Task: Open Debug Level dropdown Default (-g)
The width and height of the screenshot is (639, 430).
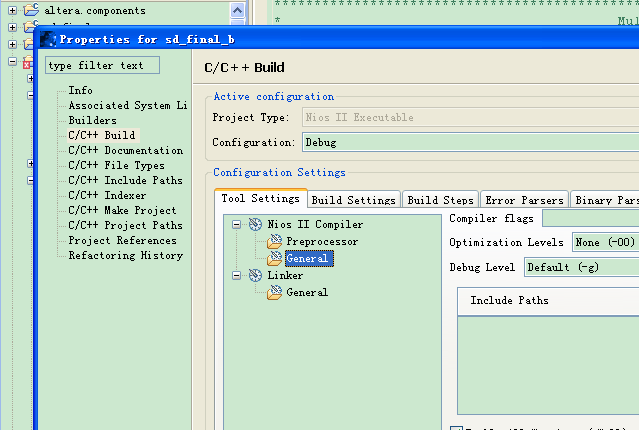Action: pos(582,267)
